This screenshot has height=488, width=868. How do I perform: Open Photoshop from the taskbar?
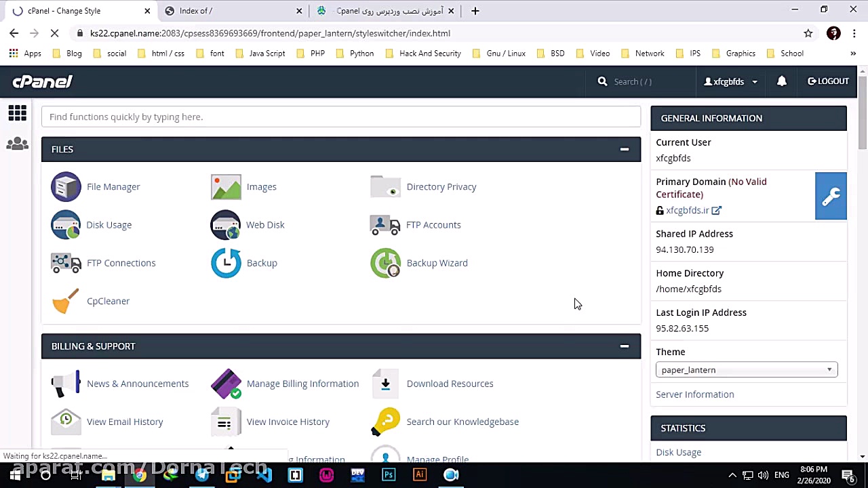click(389, 475)
